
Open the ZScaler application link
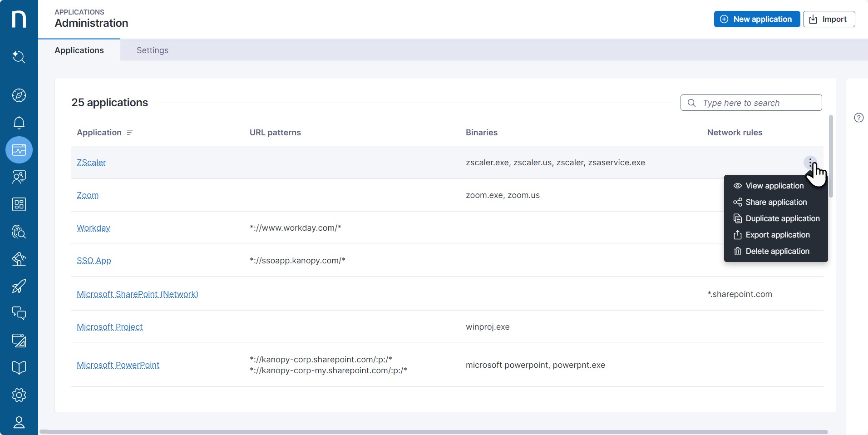point(91,163)
